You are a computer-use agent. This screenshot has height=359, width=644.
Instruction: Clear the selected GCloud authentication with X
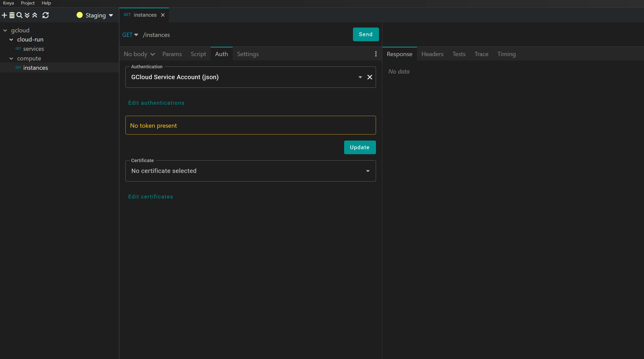pyautogui.click(x=370, y=77)
